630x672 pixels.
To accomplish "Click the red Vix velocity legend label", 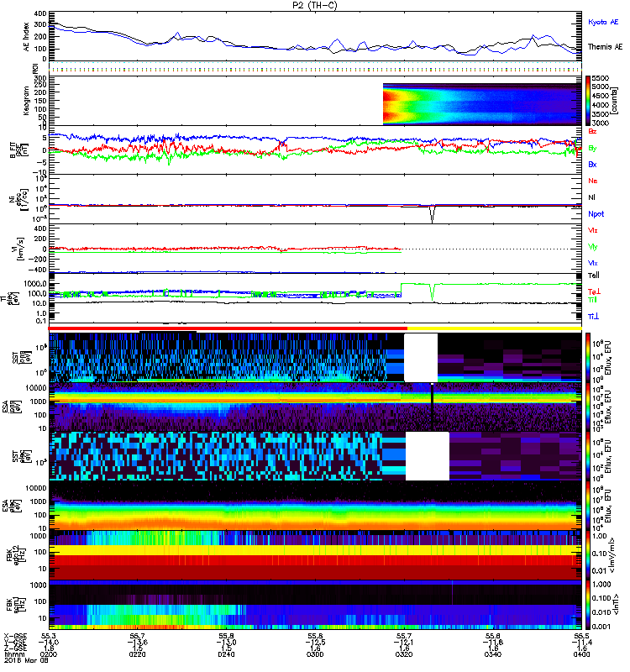I will tap(593, 230).
